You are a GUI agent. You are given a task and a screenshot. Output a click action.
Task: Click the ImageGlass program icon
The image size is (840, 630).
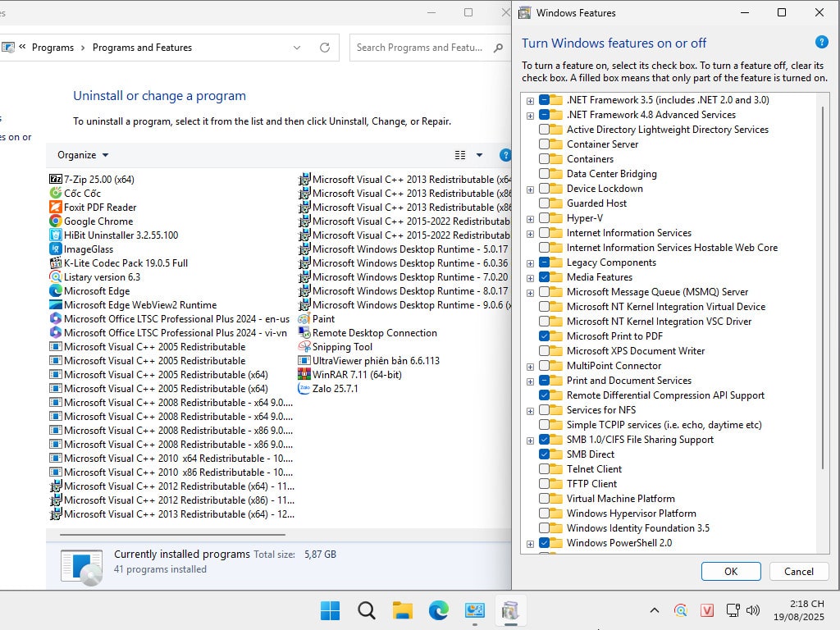55,249
